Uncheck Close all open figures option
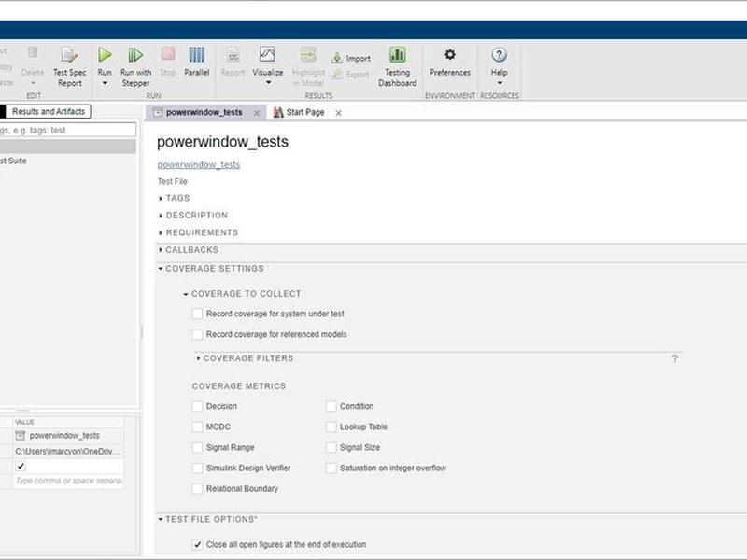The width and height of the screenshot is (747, 560). tap(197, 544)
